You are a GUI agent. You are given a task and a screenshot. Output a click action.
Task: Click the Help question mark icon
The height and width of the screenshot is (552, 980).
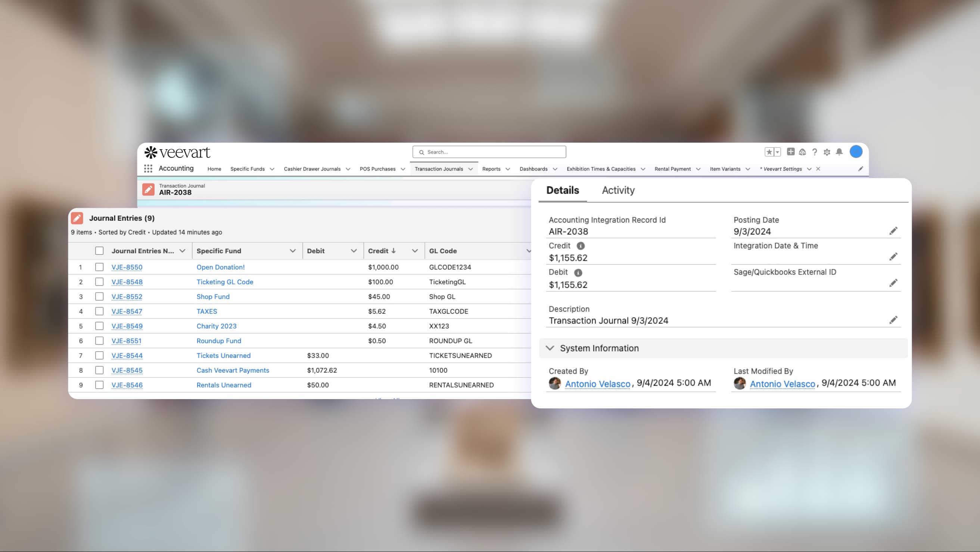(x=815, y=152)
